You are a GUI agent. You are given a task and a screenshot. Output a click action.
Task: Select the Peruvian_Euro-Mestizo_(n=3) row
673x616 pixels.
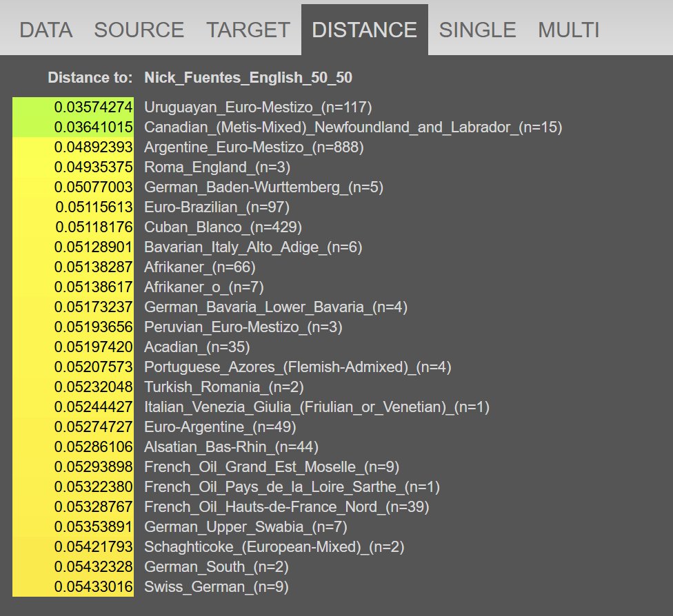[243, 327]
